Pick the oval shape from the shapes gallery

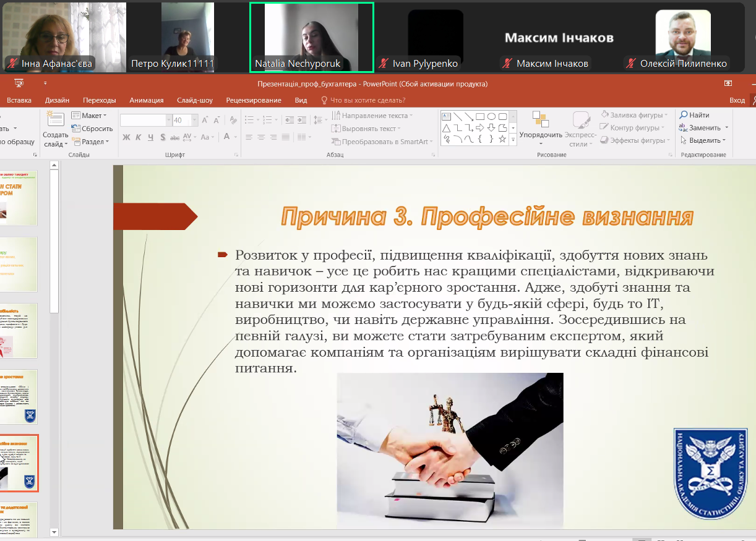click(491, 116)
